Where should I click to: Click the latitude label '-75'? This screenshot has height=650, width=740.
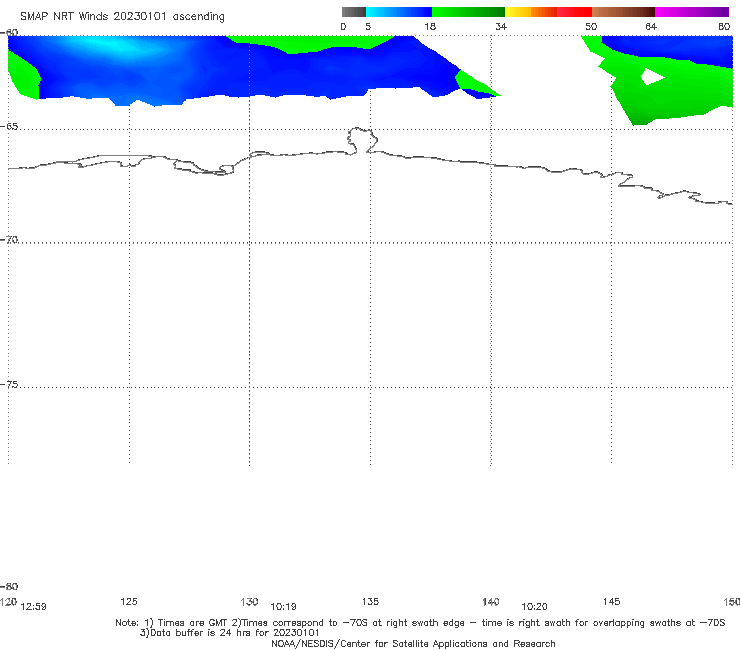point(9,385)
